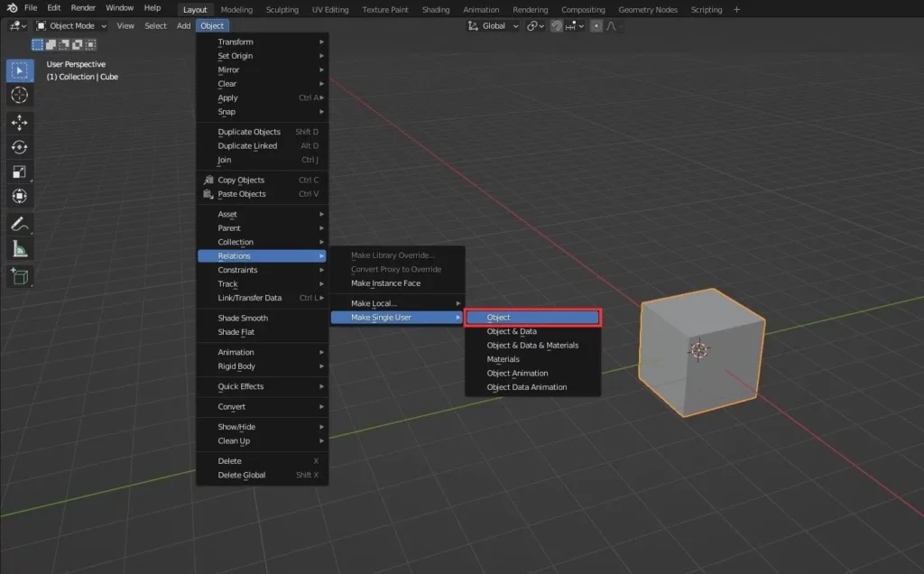
Task: Click the Copy Objects icon
Action: [208, 180]
